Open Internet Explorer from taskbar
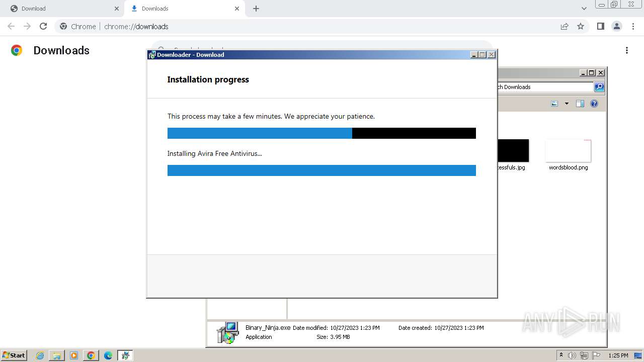644x362 pixels. pyautogui.click(x=40, y=355)
